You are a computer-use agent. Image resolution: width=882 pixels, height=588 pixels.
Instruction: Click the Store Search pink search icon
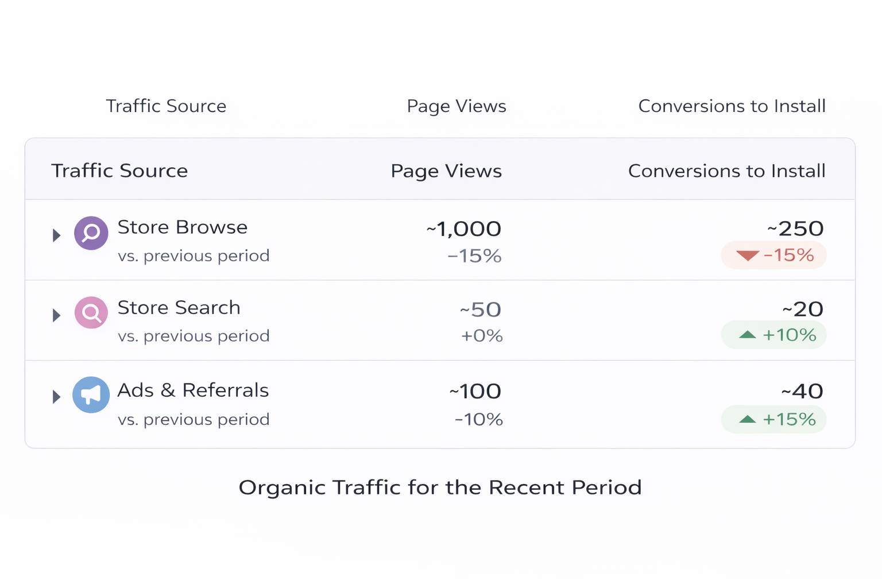point(91,313)
